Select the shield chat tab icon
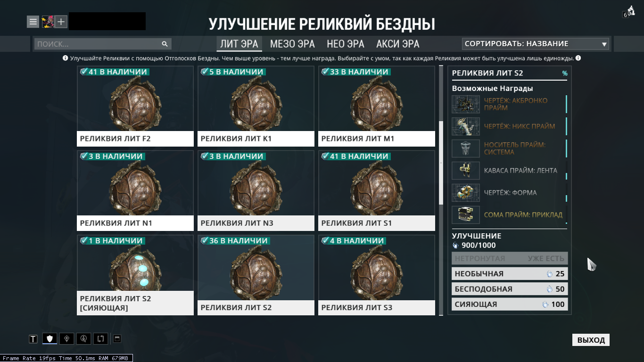The height and width of the screenshot is (362, 644). tap(50, 338)
